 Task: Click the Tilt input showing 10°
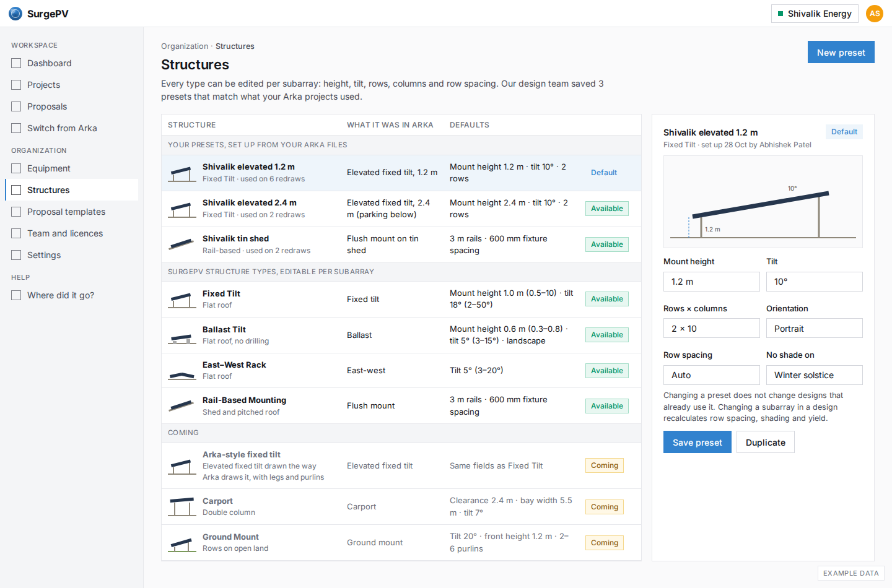coord(815,282)
